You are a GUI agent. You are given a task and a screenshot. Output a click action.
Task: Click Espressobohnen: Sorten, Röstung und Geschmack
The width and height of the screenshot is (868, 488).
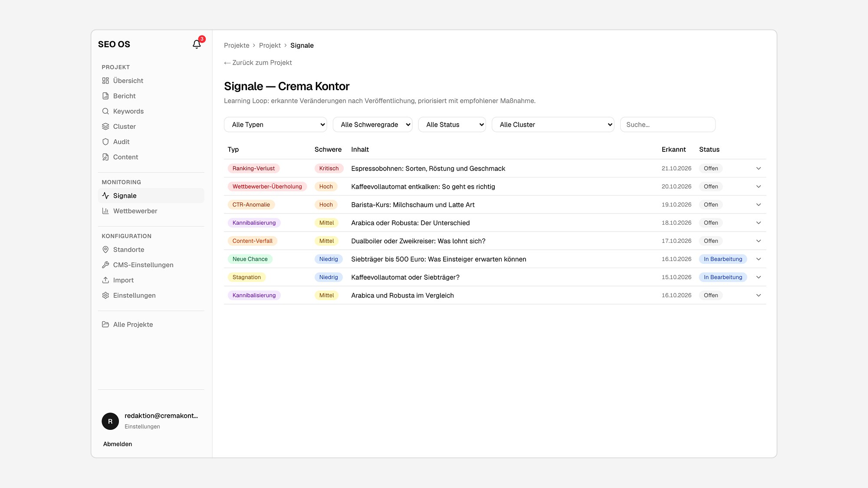tap(428, 168)
